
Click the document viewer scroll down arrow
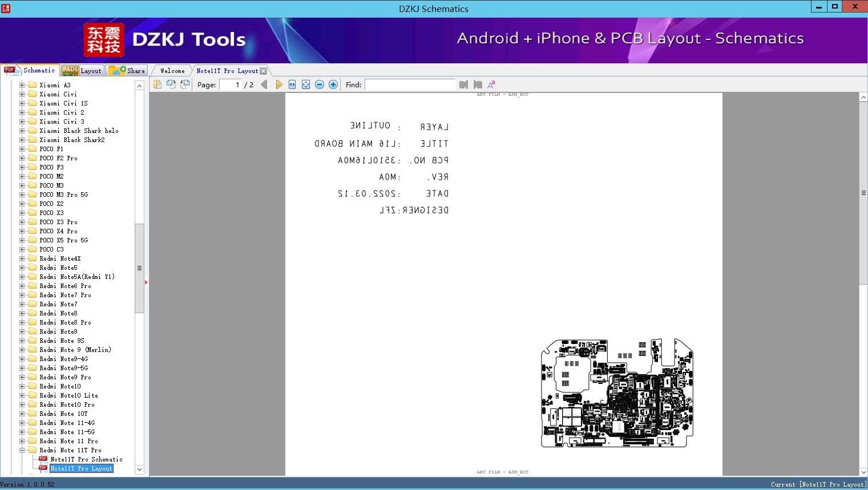pos(863,472)
